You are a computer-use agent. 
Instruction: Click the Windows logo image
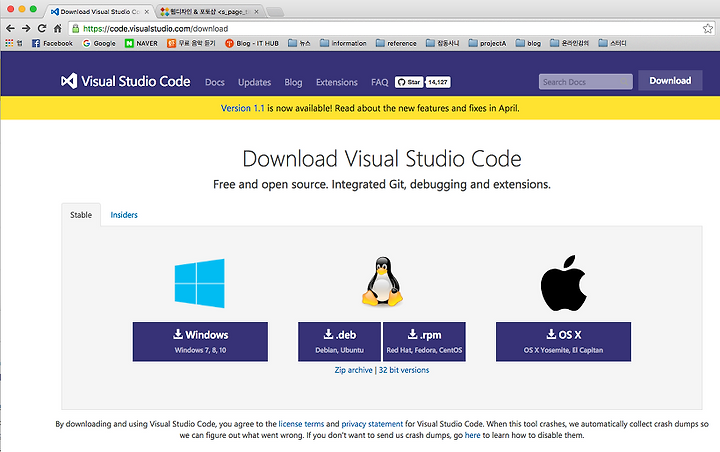200,283
